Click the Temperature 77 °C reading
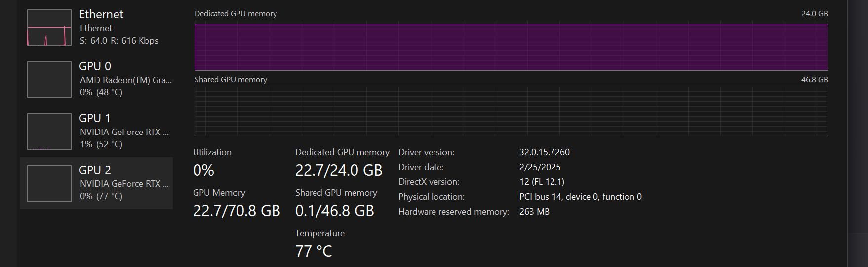The image size is (868, 267). [314, 251]
